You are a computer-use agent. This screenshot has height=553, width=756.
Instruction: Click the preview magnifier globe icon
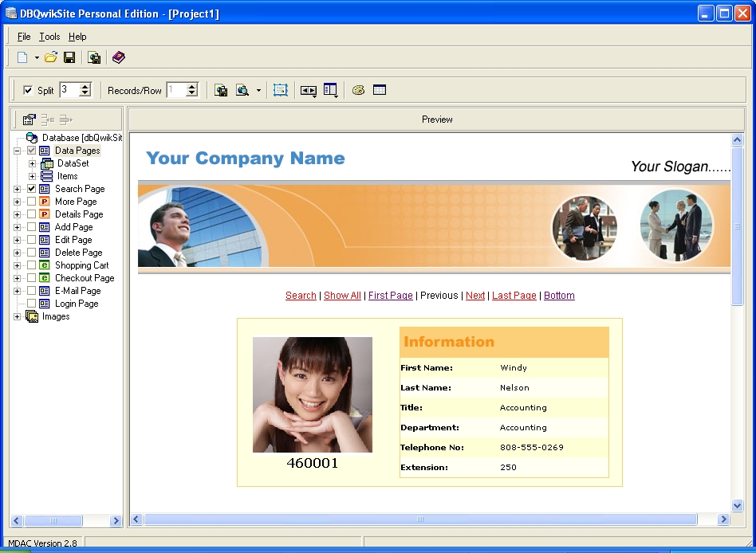point(242,90)
